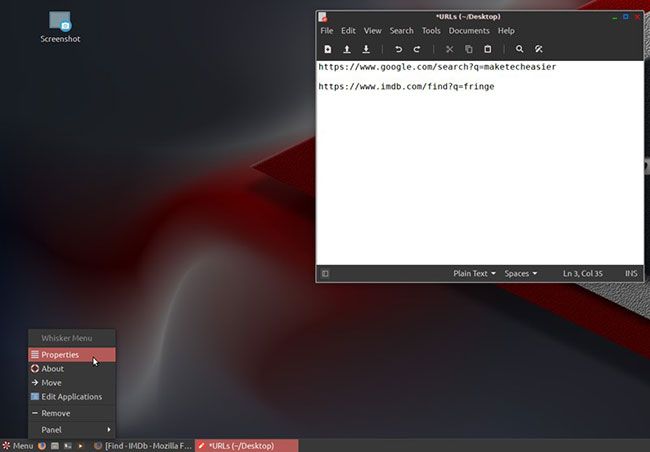Toggle the side pane icon in status bar

click(325, 274)
